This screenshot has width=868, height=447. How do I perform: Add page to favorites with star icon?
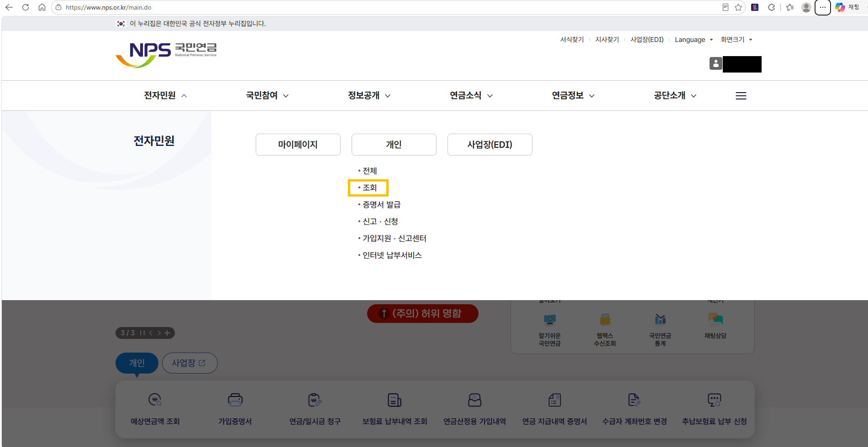click(x=738, y=7)
